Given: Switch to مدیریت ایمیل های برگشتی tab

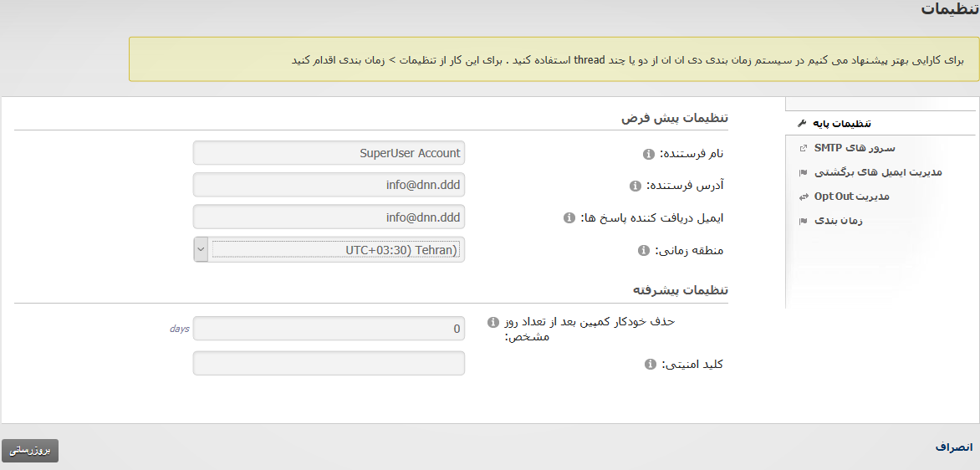Looking at the screenshot, I should [878, 172].
